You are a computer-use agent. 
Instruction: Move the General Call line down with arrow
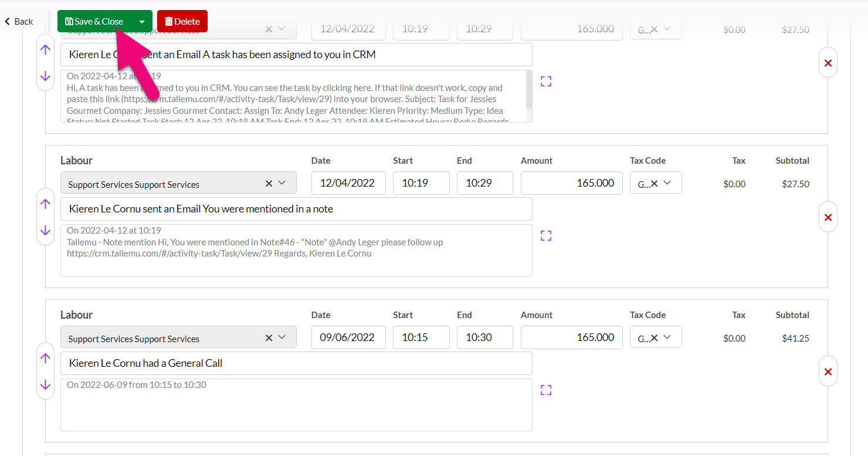pyautogui.click(x=45, y=385)
